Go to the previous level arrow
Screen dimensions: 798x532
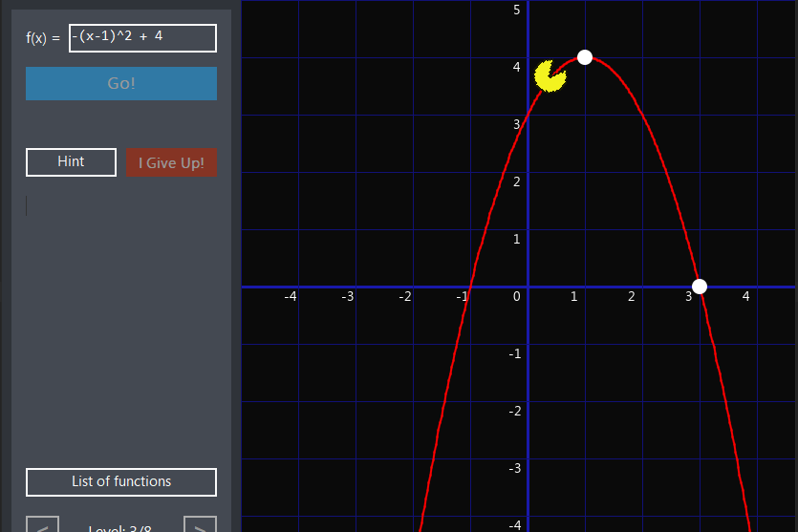pyautogui.click(x=43, y=525)
